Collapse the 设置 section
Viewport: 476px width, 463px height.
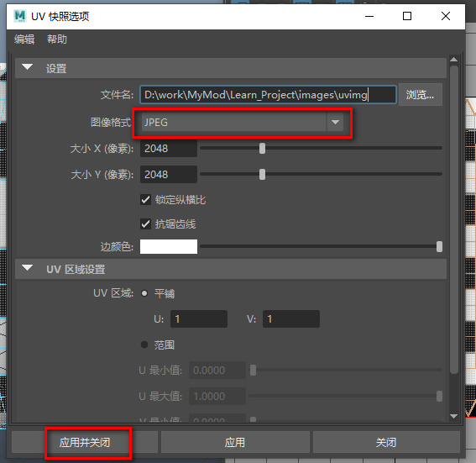(x=28, y=67)
